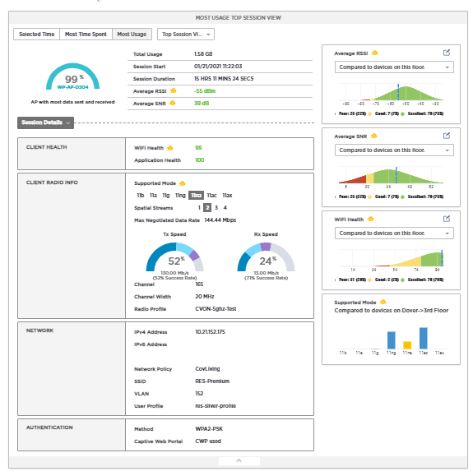This screenshot has height=476, width=473.
Task: Click cloud icon next to WiFi Health in Client Health
Action: pyautogui.click(x=169, y=148)
